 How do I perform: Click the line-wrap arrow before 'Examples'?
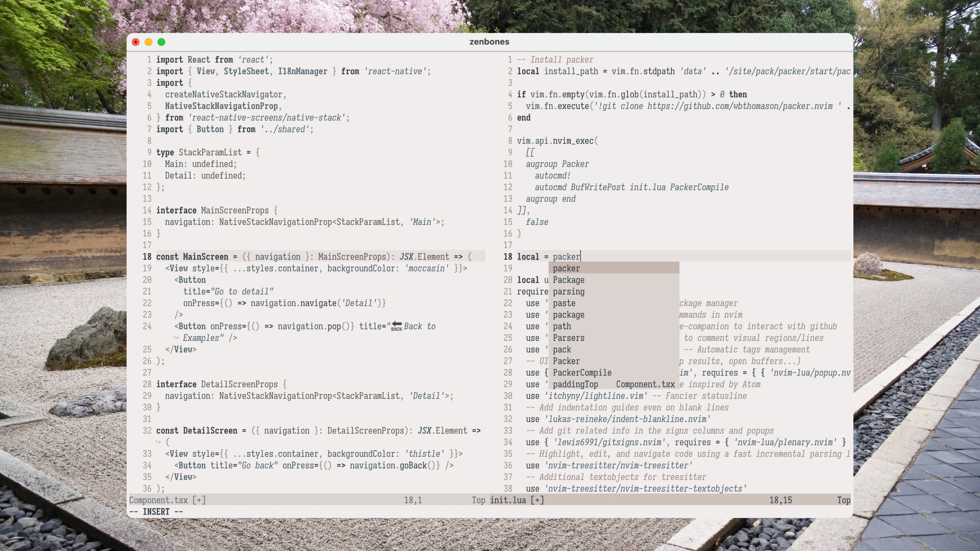point(176,338)
